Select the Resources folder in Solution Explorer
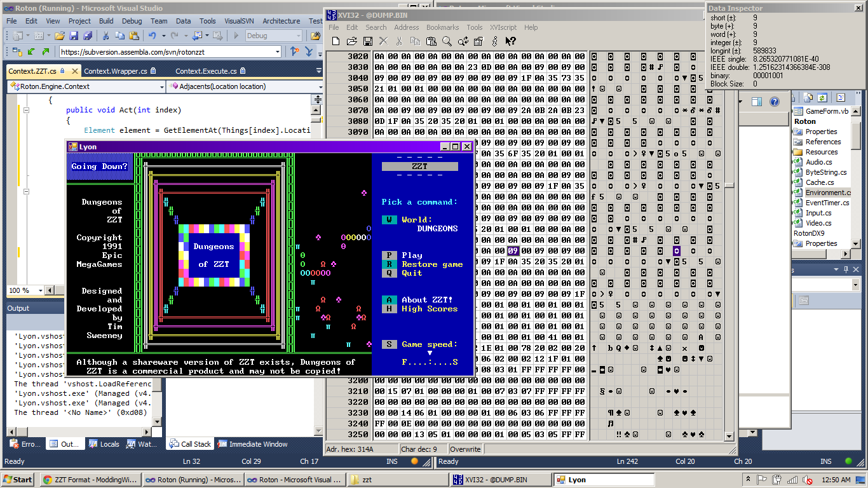This screenshot has height=488, width=868. pos(821,152)
